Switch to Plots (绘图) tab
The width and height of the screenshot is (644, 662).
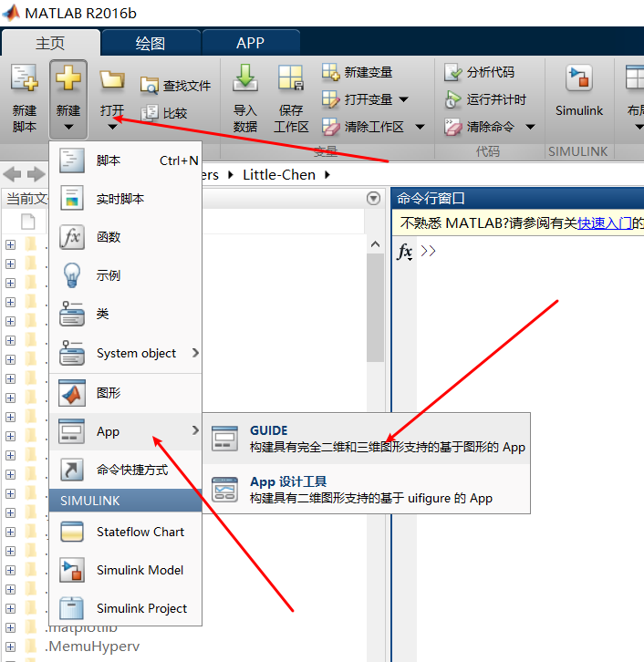click(151, 43)
